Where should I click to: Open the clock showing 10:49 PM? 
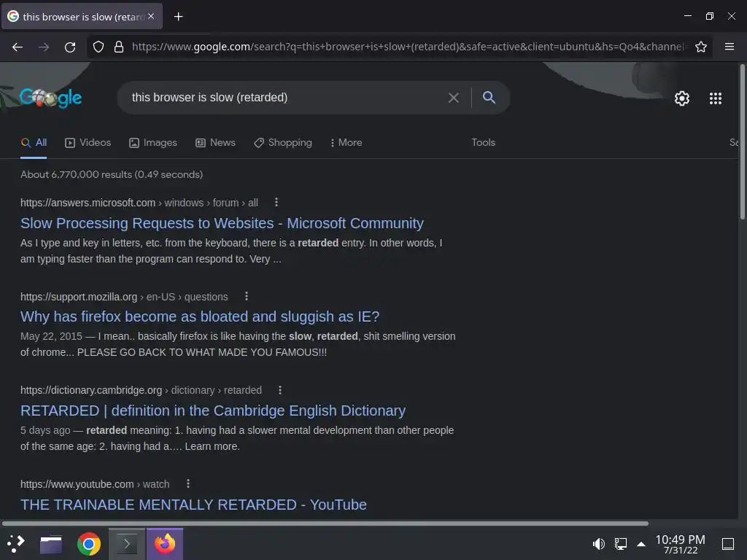(x=681, y=544)
